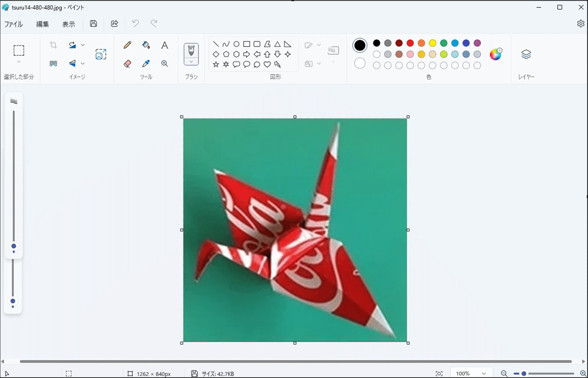Click the Remove background icon

pos(53,63)
